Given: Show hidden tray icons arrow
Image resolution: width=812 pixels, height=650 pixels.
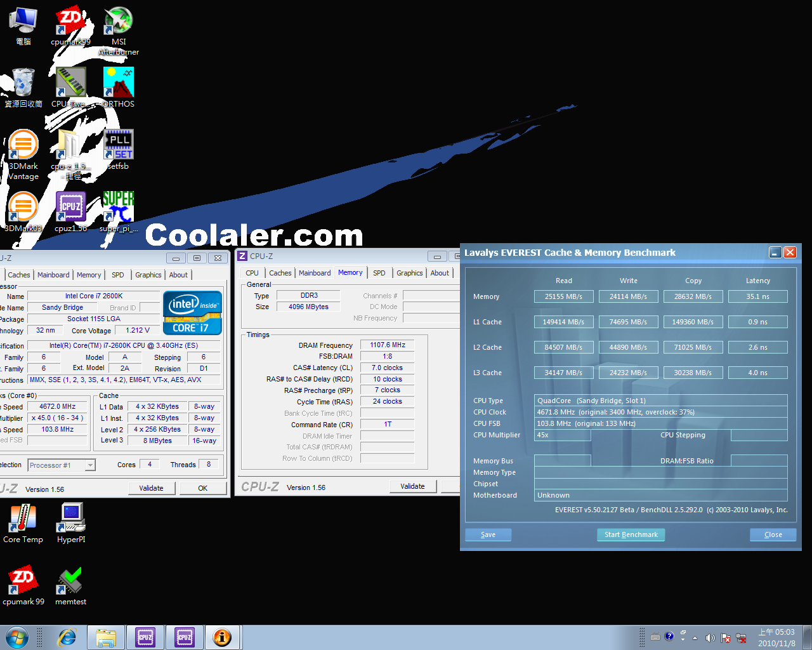Looking at the screenshot, I should (x=695, y=637).
